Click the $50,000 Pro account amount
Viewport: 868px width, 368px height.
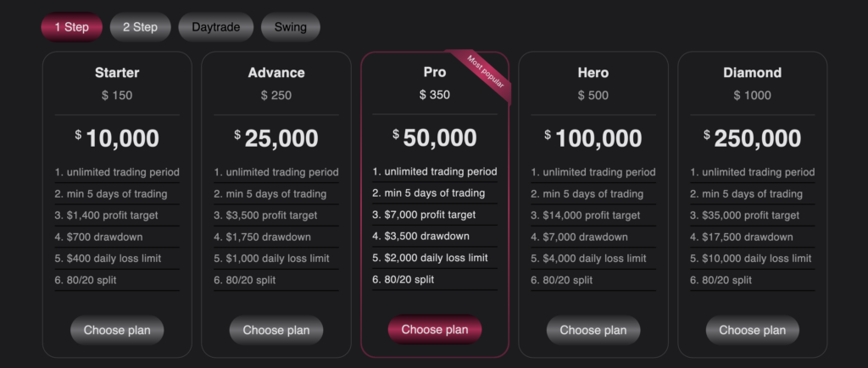point(435,138)
